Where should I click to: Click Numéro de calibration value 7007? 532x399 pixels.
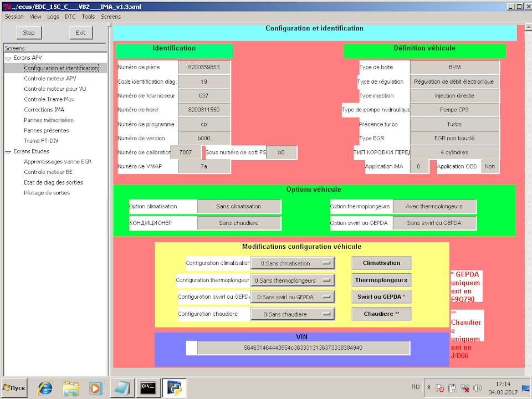pyautogui.click(x=186, y=152)
